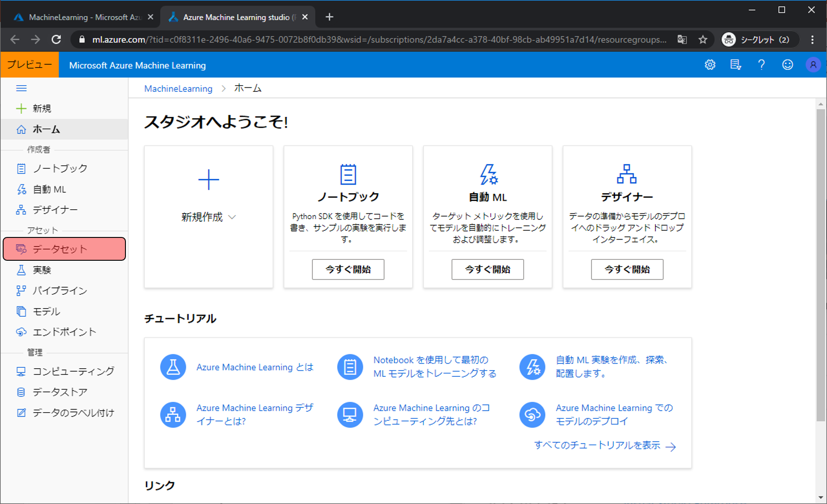Open the settings gear icon in header
This screenshot has height=504, width=827.
(x=710, y=65)
